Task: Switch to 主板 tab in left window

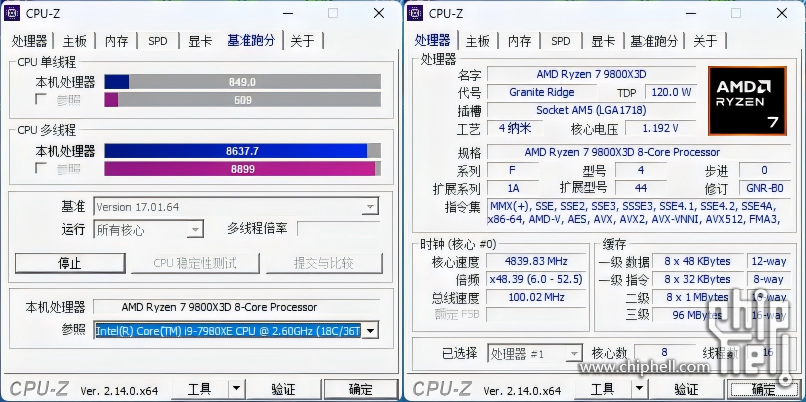Action: tap(75, 41)
